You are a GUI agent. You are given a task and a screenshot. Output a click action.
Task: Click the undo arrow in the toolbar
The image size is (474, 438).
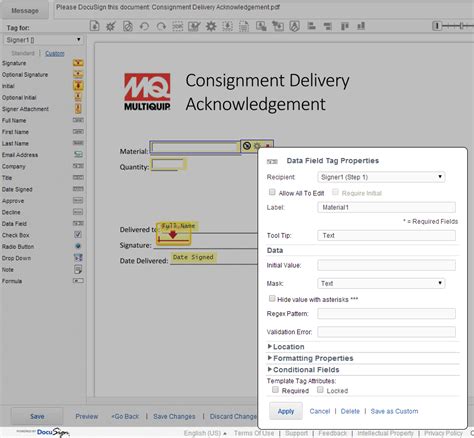144,26
